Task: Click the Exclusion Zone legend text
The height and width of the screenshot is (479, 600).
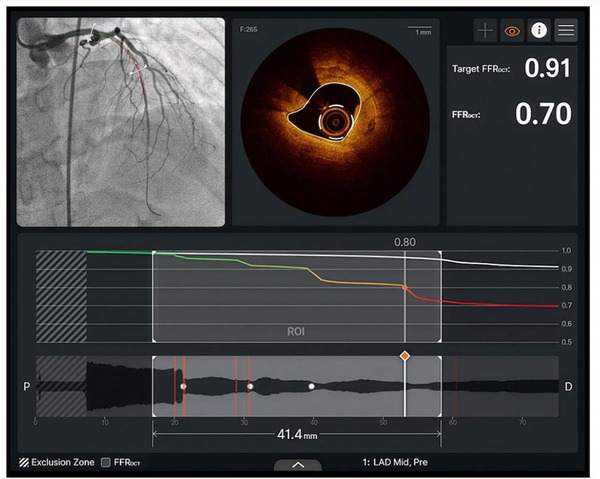Action: (63, 462)
